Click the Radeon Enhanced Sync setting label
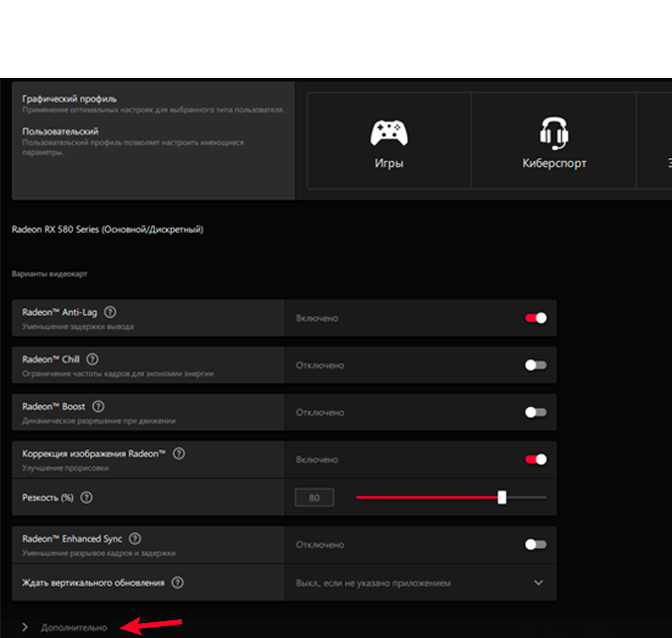The width and height of the screenshot is (672, 638). coord(72,538)
